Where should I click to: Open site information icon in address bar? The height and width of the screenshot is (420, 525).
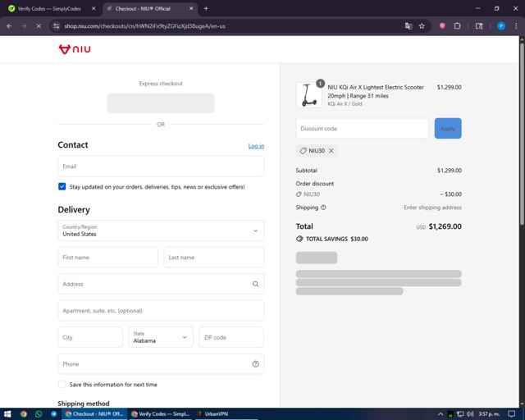click(x=57, y=25)
